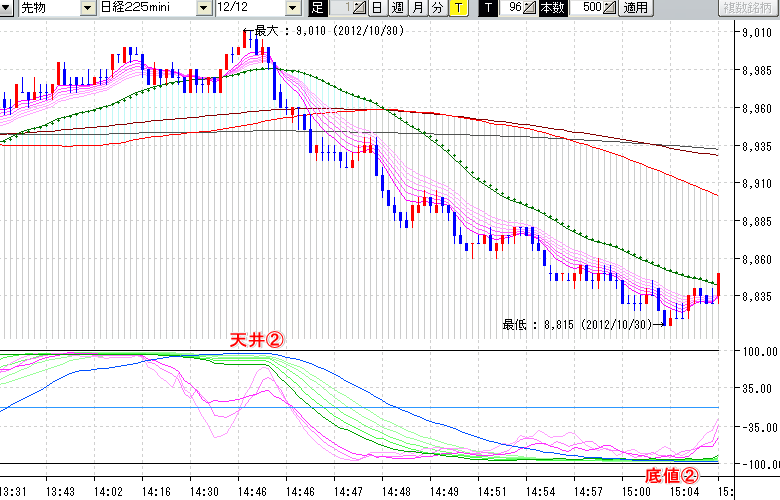This screenshot has height=500, width=780.
Task: Click the 天井② ceiling marker label
Action: point(258,341)
